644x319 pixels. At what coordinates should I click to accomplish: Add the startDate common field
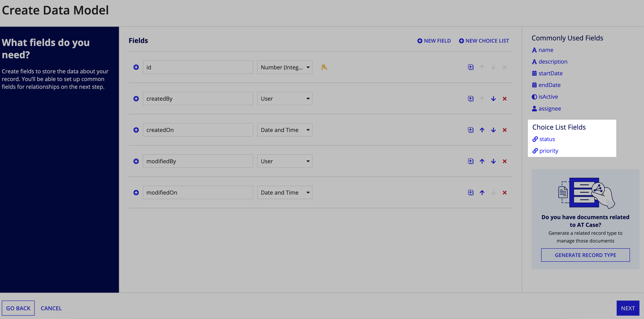coord(547,73)
